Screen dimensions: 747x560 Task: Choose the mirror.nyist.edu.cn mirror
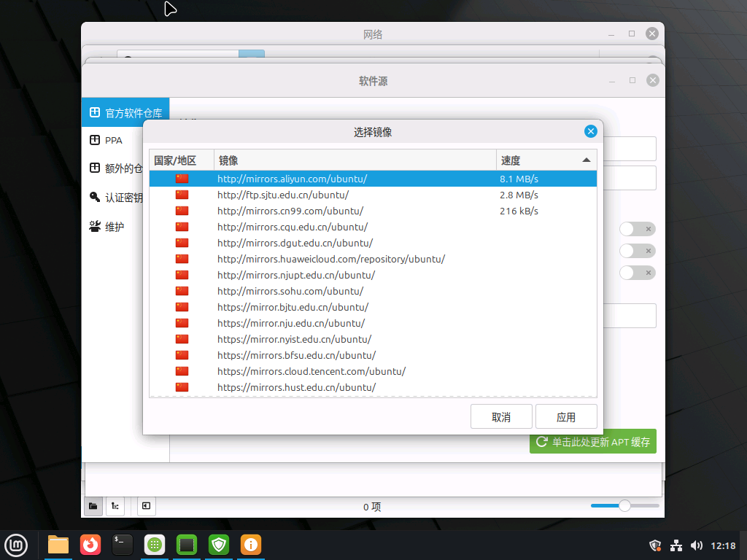373,339
